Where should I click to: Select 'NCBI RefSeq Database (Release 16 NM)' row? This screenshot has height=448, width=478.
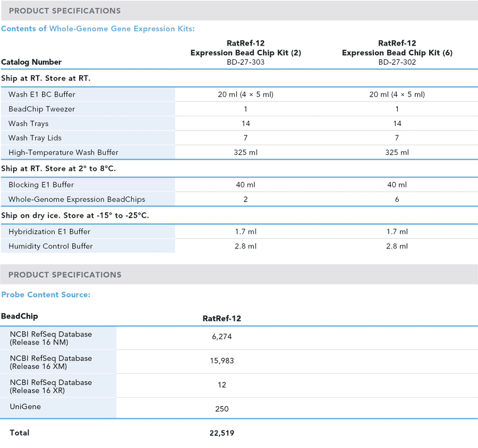coord(51,338)
